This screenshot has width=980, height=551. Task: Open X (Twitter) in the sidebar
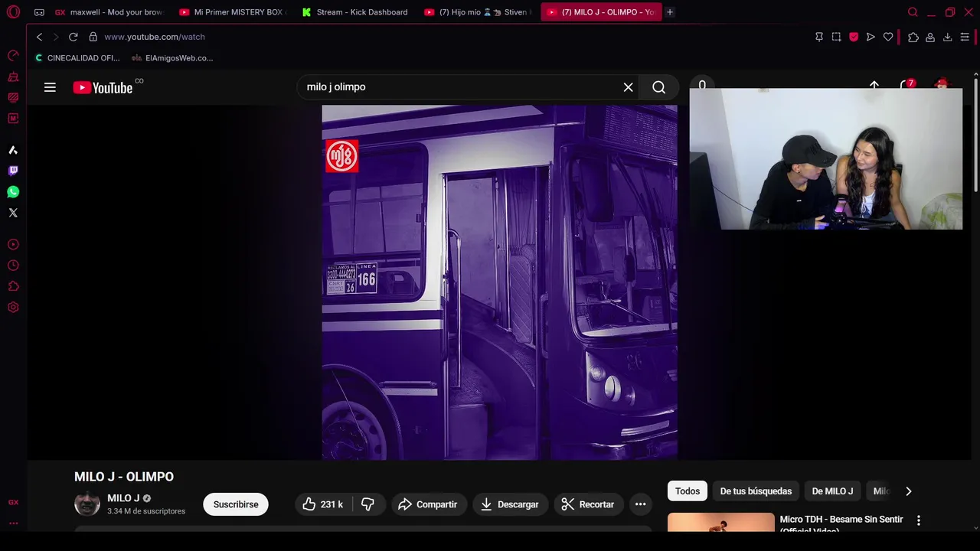tap(13, 213)
